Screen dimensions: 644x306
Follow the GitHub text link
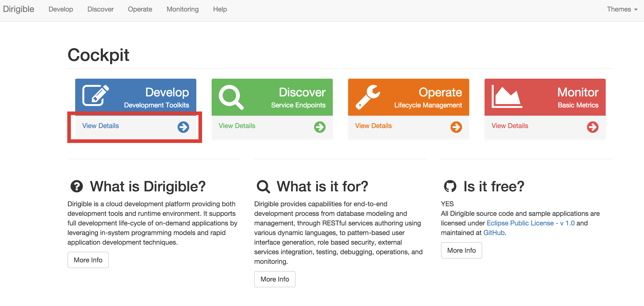tap(494, 233)
